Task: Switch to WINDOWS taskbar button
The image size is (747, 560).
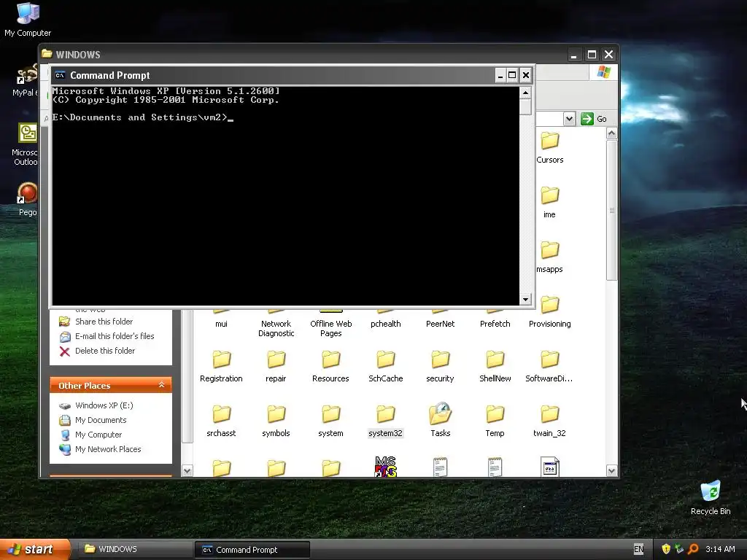Action: coord(135,549)
